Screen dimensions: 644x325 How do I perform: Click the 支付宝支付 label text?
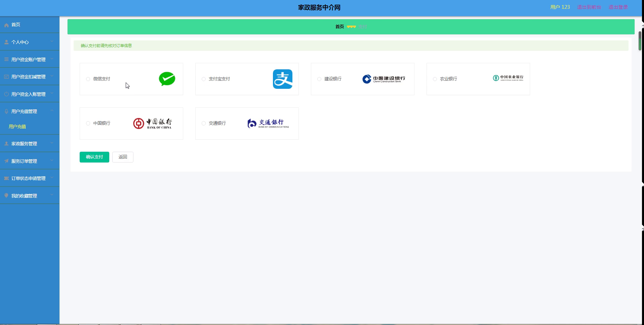click(219, 79)
